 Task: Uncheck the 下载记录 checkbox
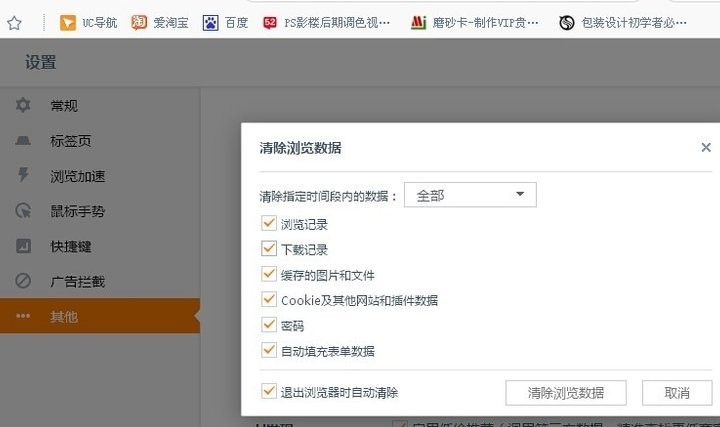[x=269, y=248]
